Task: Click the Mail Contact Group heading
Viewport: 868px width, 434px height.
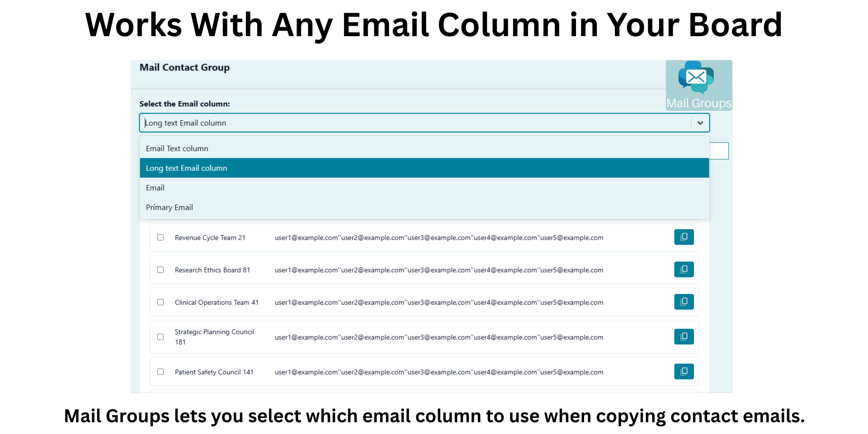Action: click(x=184, y=67)
